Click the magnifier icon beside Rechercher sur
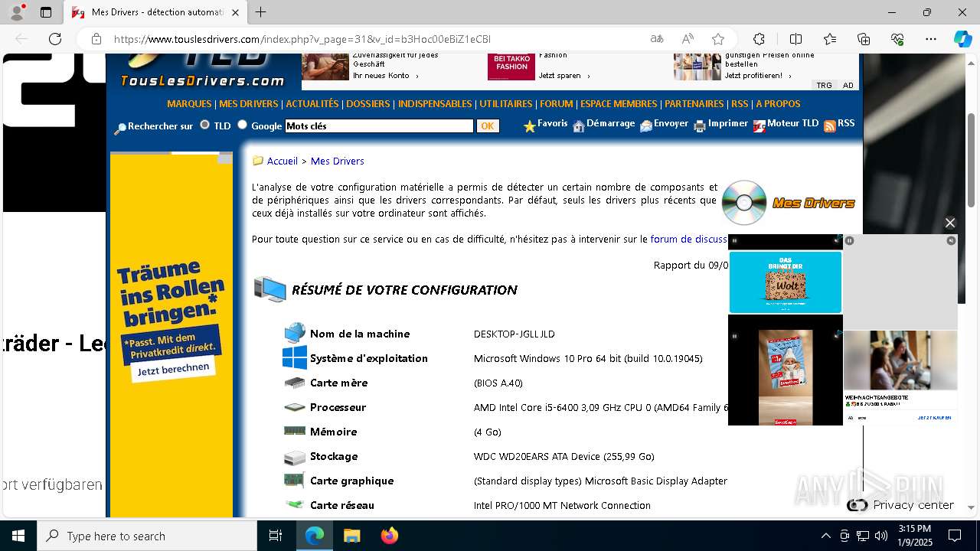The height and width of the screenshot is (551, 980). [120, 129]
